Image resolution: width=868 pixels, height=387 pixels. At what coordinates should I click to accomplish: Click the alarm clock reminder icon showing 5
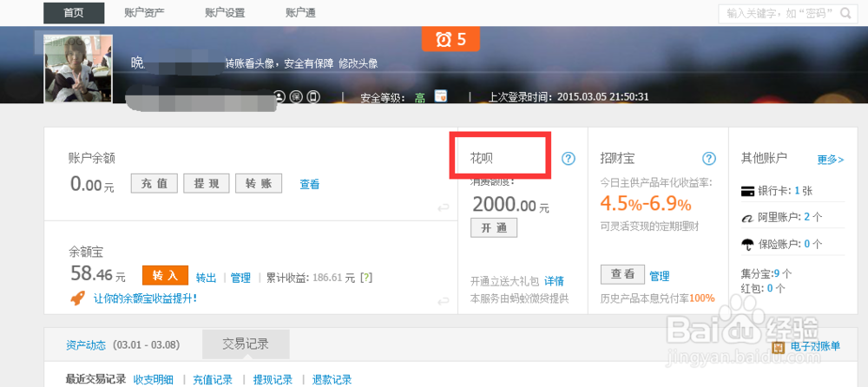450,39
